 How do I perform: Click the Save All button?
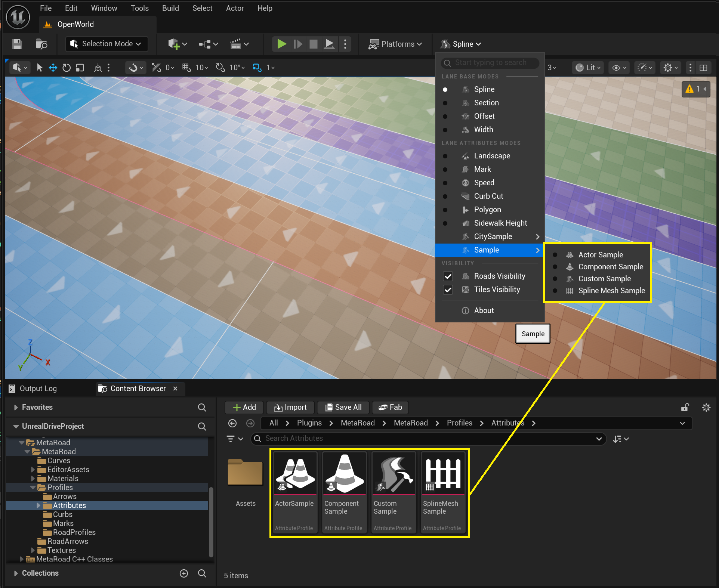click(343, 407)
